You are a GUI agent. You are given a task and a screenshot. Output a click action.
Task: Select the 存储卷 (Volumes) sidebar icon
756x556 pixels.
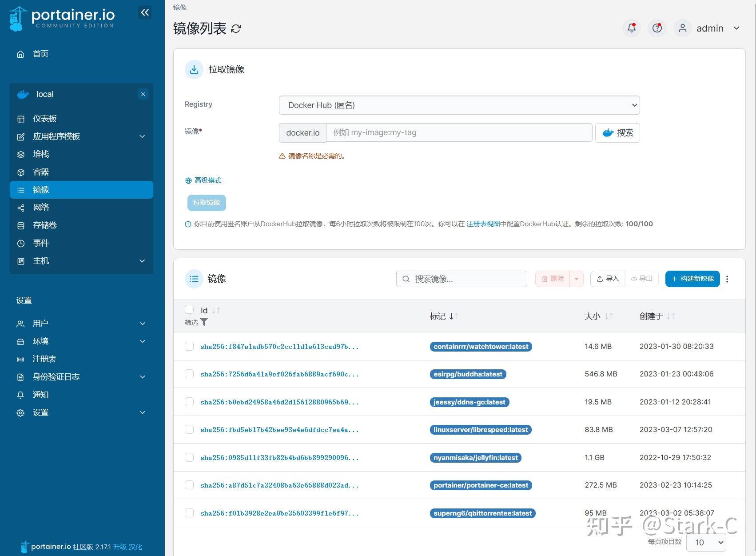(20, 225)
